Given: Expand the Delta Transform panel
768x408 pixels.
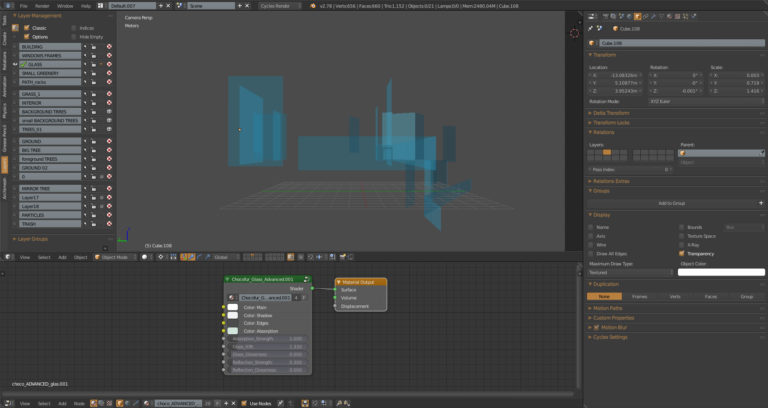Looking at the screenshot, I should tap(612, 113).
